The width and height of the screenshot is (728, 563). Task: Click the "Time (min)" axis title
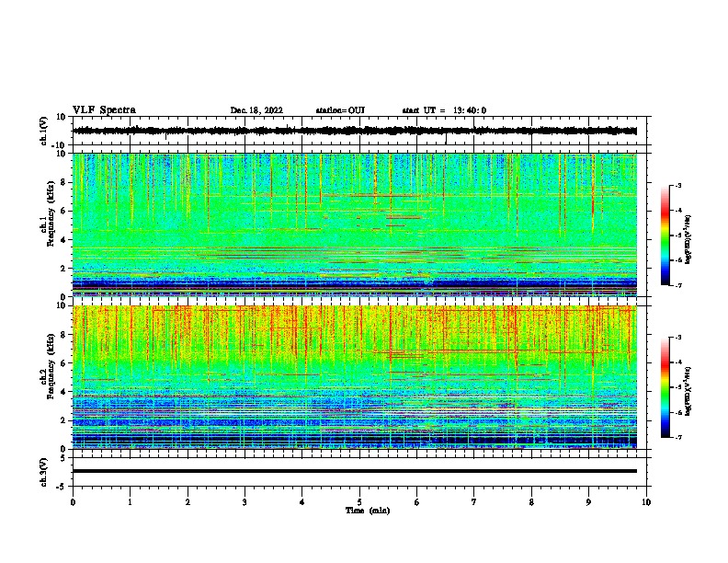368,511
